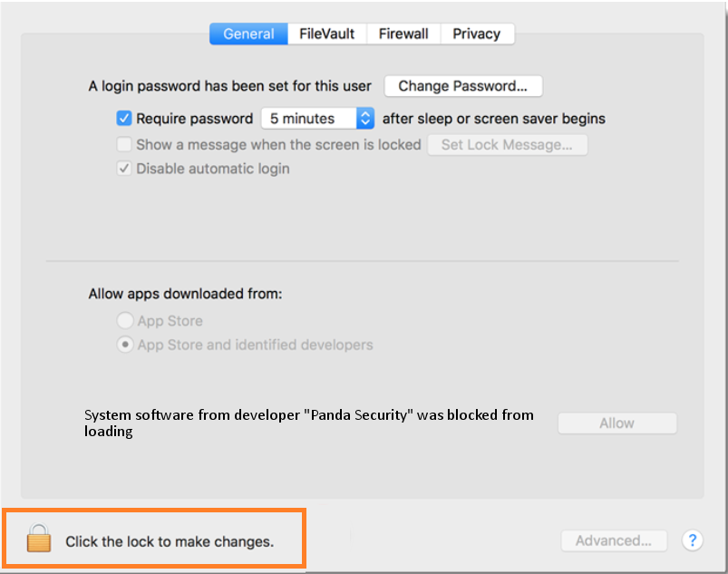This screenshot has height=574, width=728.
Task: Toggle the Require password checkbox
Action: (x=124, y=119)
